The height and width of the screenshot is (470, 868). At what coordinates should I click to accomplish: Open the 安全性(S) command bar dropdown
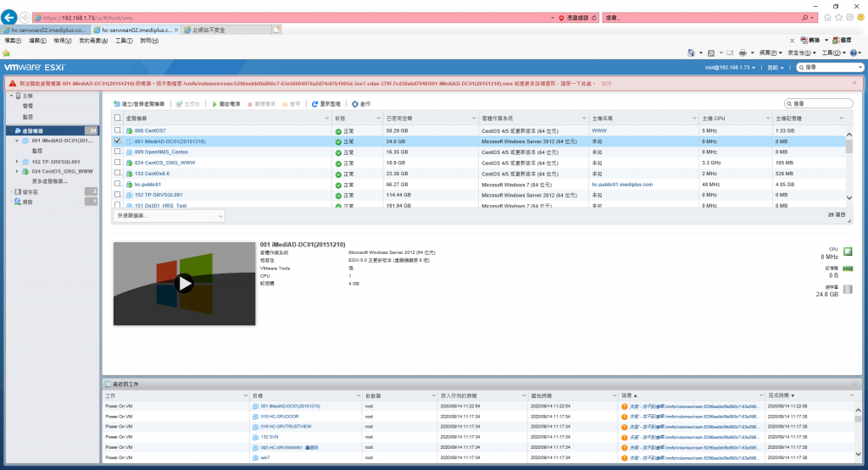802,53
